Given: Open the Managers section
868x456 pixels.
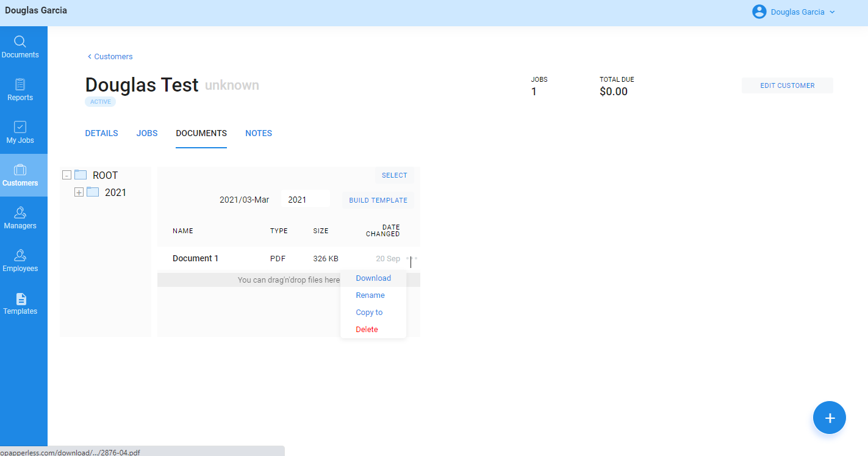Looking at the screenshot, I should (20, 217).
